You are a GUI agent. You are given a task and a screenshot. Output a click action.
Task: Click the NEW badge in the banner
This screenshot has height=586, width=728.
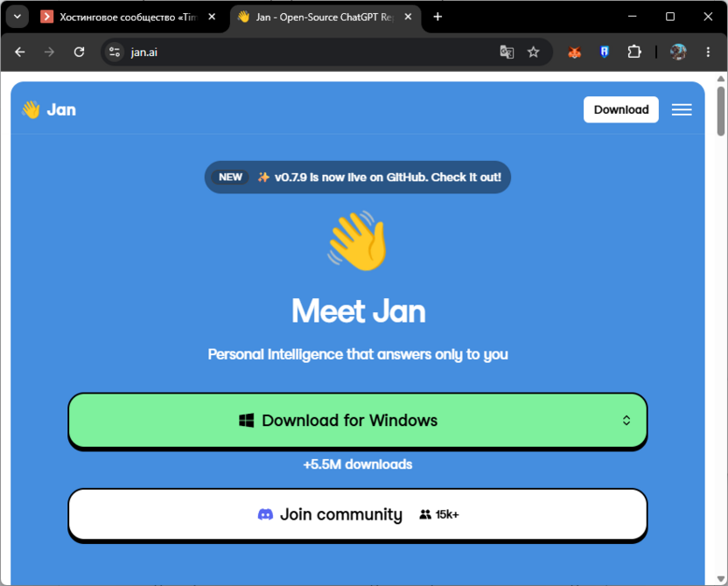click(x=230, y=178)
